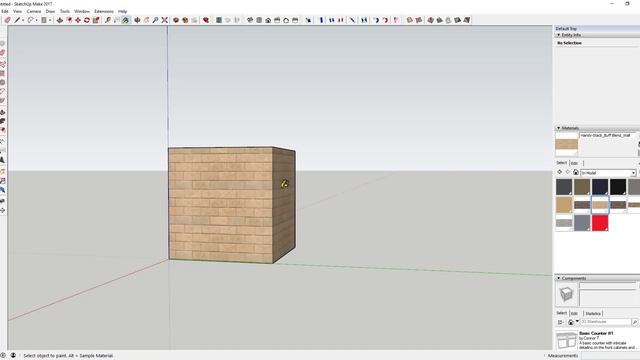Click the material name text field
640x360 pixels.
click(x=607, y=135)
